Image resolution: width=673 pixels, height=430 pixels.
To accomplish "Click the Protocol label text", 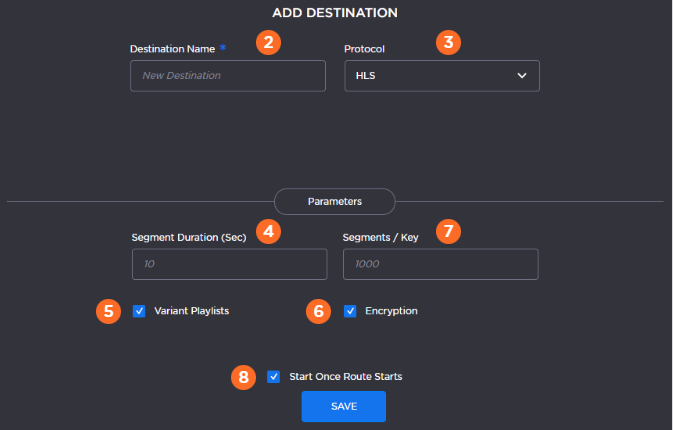I will (x=365, y=48).
